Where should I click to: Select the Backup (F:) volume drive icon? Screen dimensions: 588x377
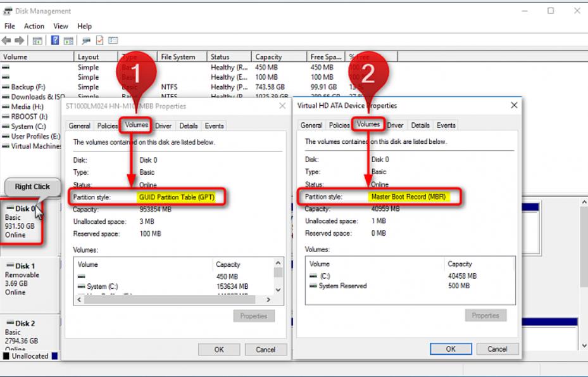tap(6, 87)
